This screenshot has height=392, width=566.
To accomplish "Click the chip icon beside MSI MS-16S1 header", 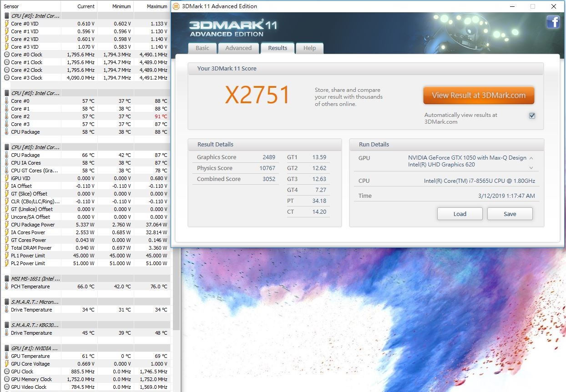I will coord(7,279).
